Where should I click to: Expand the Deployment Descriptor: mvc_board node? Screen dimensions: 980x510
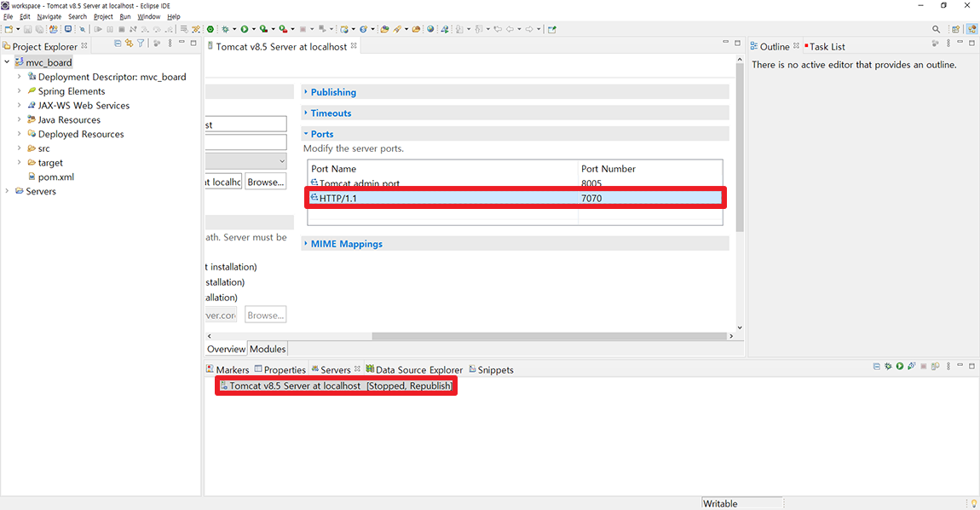(x=19, y=77)
